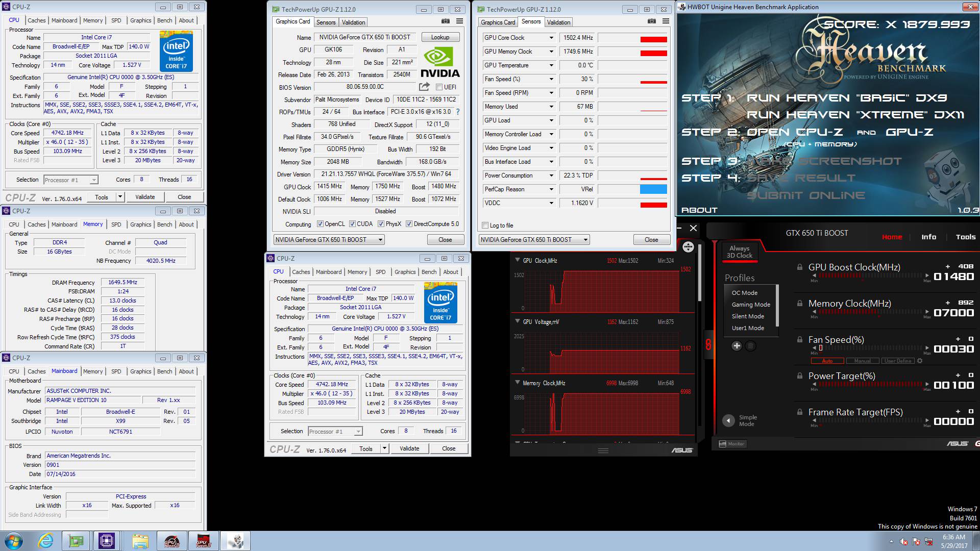Toggle the OpenCL checkbox
This screenshot has width=980, height=551.
click(x=320, y=224)
